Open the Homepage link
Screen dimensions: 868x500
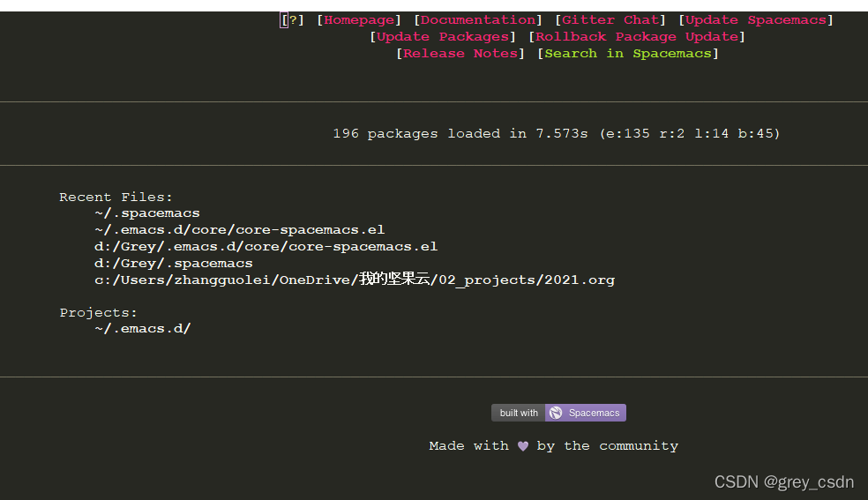(359, 20)
